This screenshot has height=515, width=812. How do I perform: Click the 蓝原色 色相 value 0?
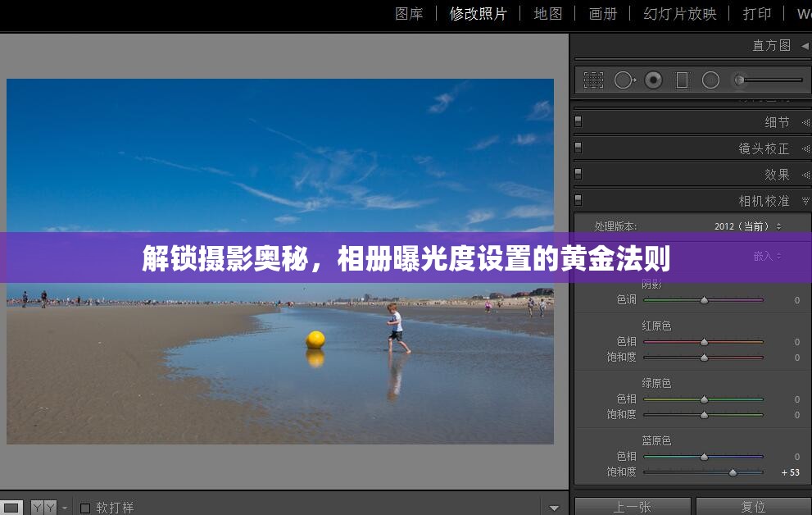point(797,457)
